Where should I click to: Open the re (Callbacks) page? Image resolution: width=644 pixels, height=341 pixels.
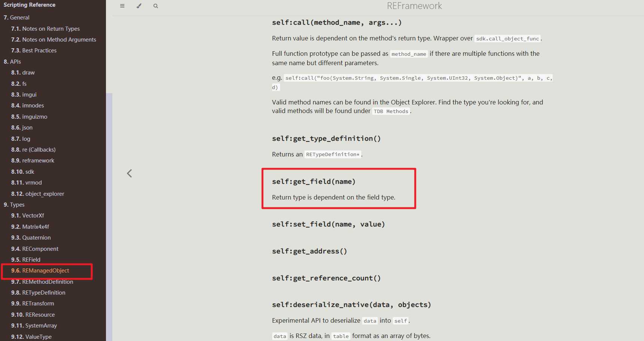(x=39, y=150)
